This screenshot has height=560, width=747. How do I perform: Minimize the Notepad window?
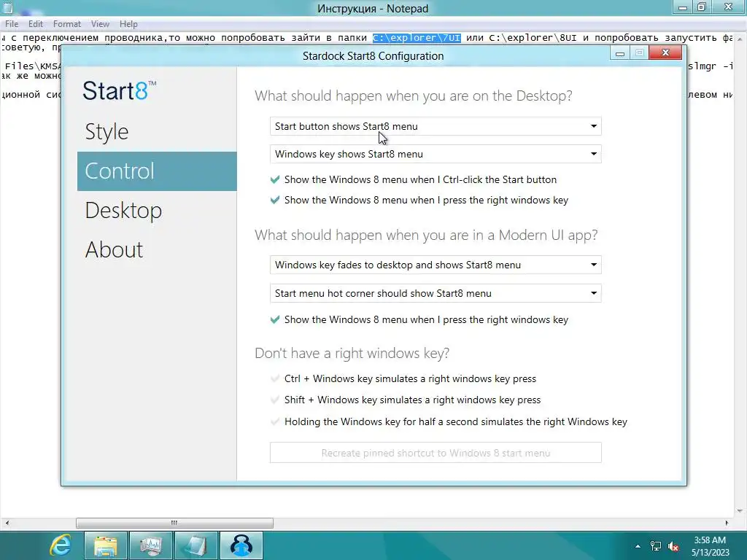pyautogui.click(x=682, y=7)
